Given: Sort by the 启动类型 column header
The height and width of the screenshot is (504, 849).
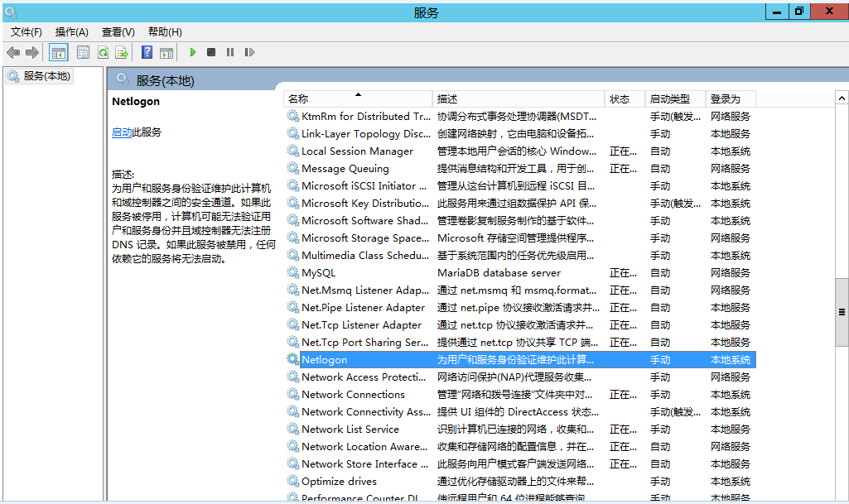Looking at the screenshot, I should (669, 98).
